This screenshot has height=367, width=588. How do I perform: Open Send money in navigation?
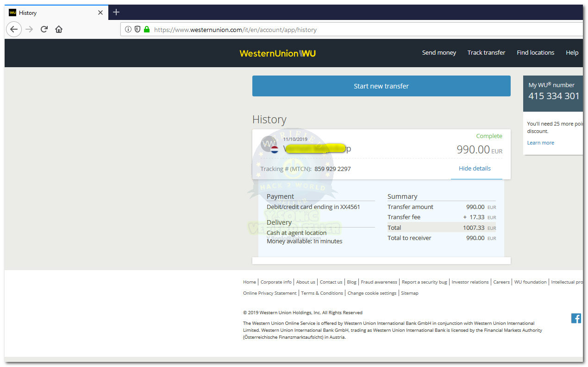click(439, 53)
